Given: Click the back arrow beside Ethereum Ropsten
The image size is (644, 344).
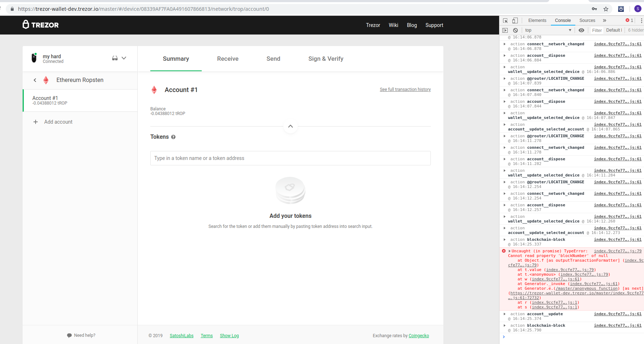Looking at the screenshot, I should pos(35,80).
